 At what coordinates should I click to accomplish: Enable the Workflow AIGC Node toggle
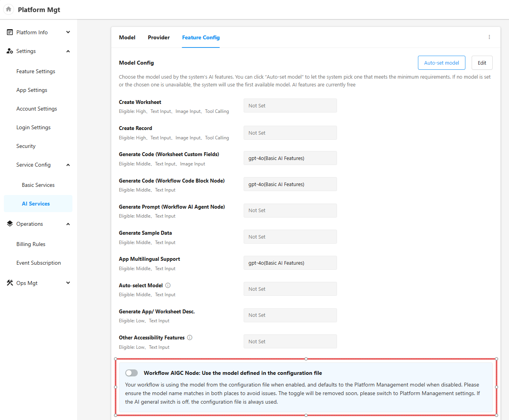point(132,373)
